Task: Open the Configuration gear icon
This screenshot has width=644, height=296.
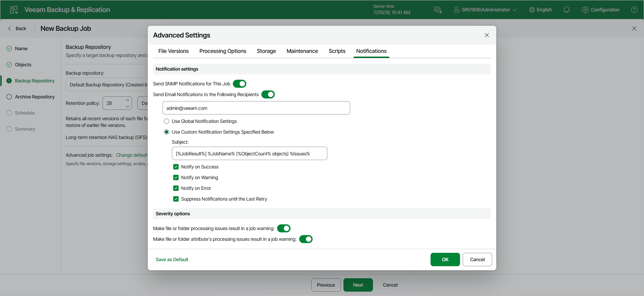Action: coord(585,10)
